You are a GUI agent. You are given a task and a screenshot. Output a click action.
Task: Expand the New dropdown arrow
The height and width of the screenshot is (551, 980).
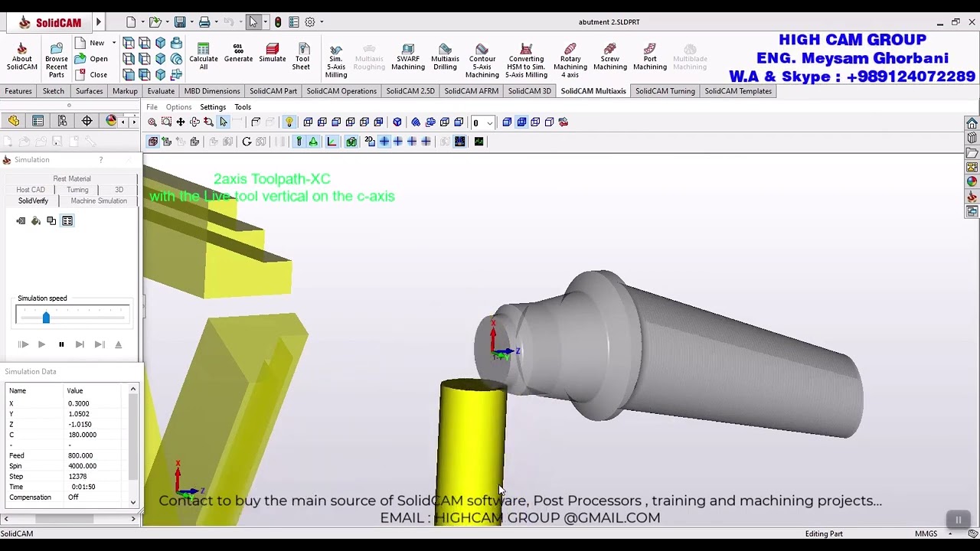click(114, 43)
